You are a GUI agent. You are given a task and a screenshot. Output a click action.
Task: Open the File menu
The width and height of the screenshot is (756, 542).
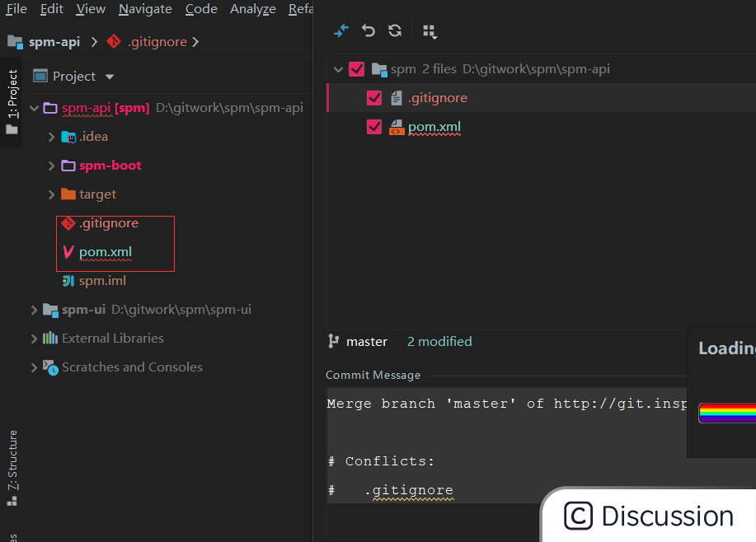16,9
